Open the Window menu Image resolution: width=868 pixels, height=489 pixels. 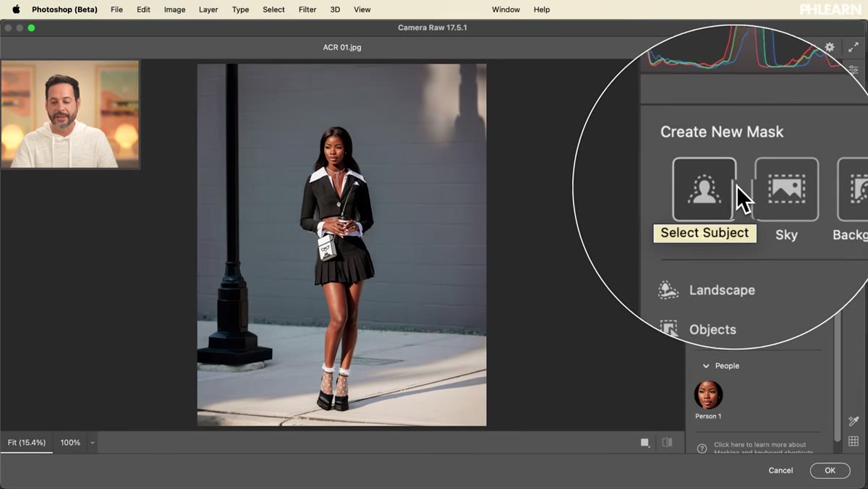pos(506,9)
